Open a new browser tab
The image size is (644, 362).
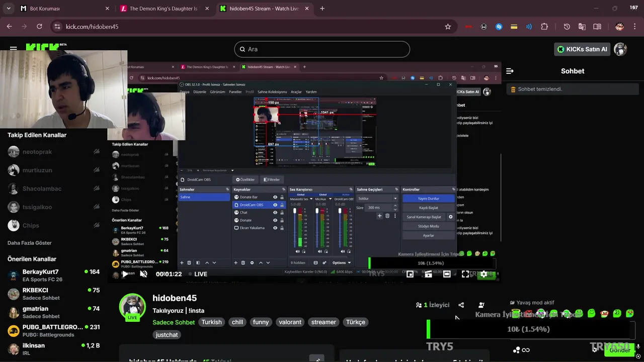tap(322, 9)
